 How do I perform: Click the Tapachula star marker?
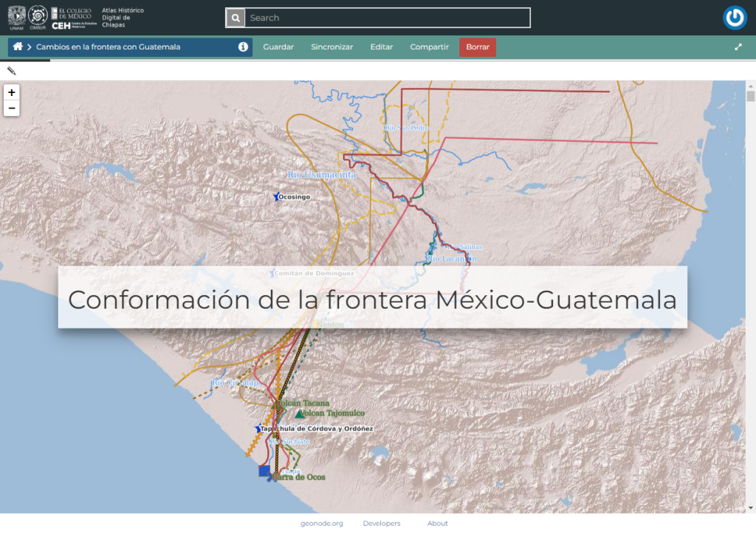(x=258, y=428)
